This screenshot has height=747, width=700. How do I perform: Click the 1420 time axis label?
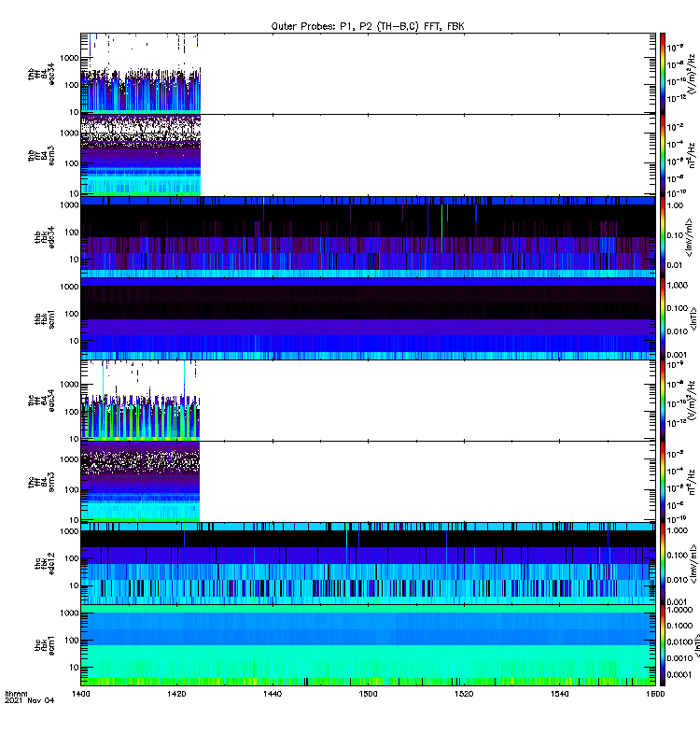point(176,694)
